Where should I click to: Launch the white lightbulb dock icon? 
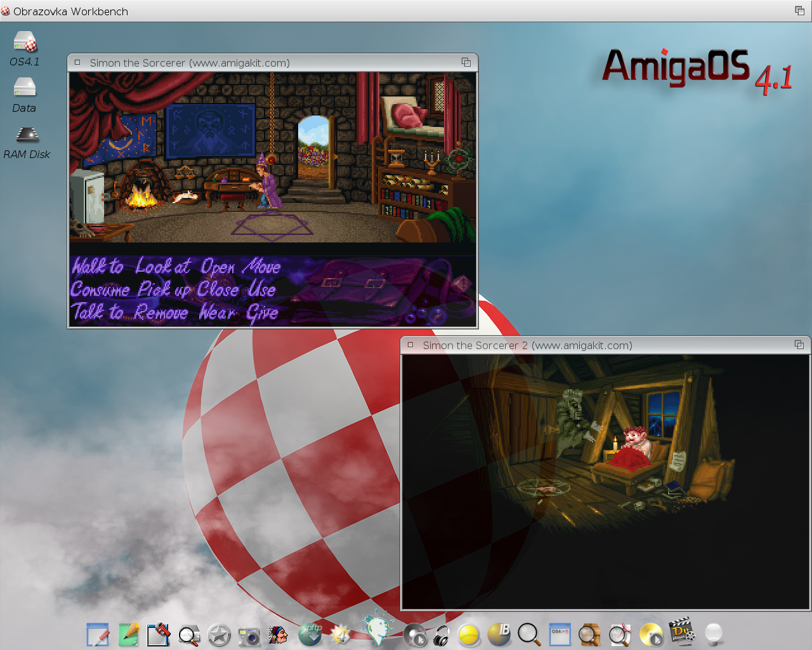click(714, 634)
